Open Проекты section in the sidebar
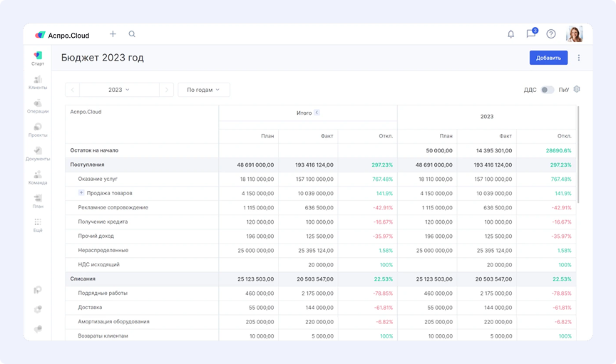The image size is (616, 364). (x=38, y=130)
